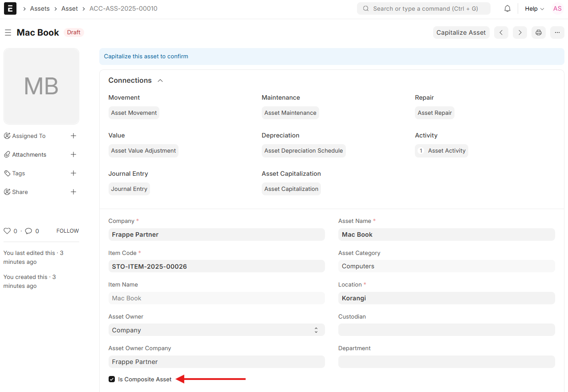
Task: Click the Custodian input field
Action: click(x=446, y=330)
